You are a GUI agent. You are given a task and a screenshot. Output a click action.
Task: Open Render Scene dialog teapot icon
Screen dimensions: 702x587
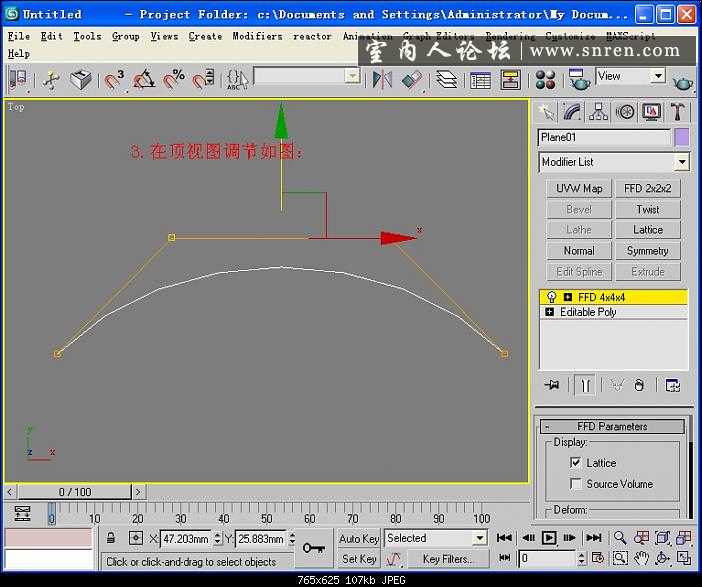578,80
